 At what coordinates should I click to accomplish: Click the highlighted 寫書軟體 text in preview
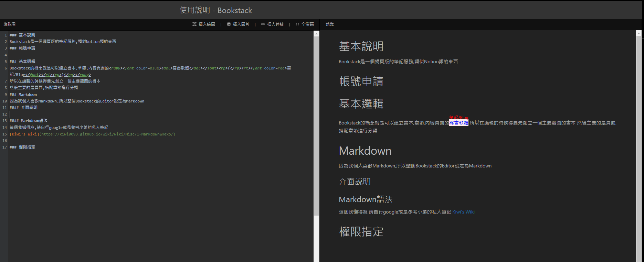pyautogui.click(x=458, y=123)
